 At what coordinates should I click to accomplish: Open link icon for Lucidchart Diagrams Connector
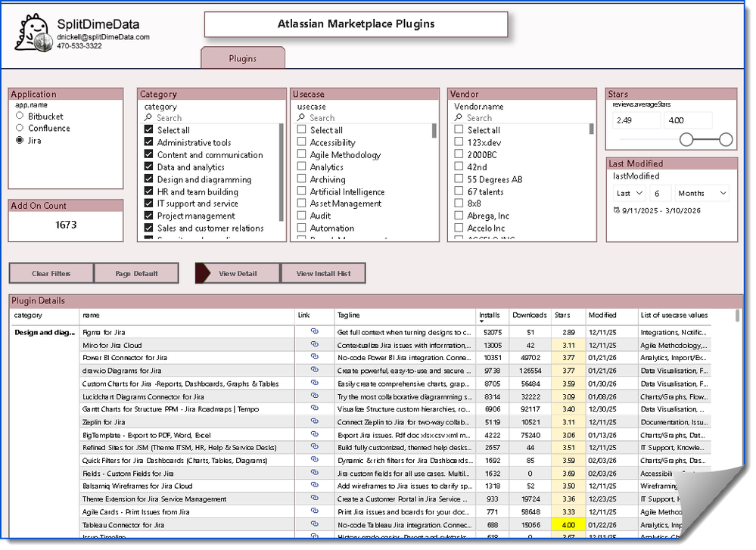[314, 396]
